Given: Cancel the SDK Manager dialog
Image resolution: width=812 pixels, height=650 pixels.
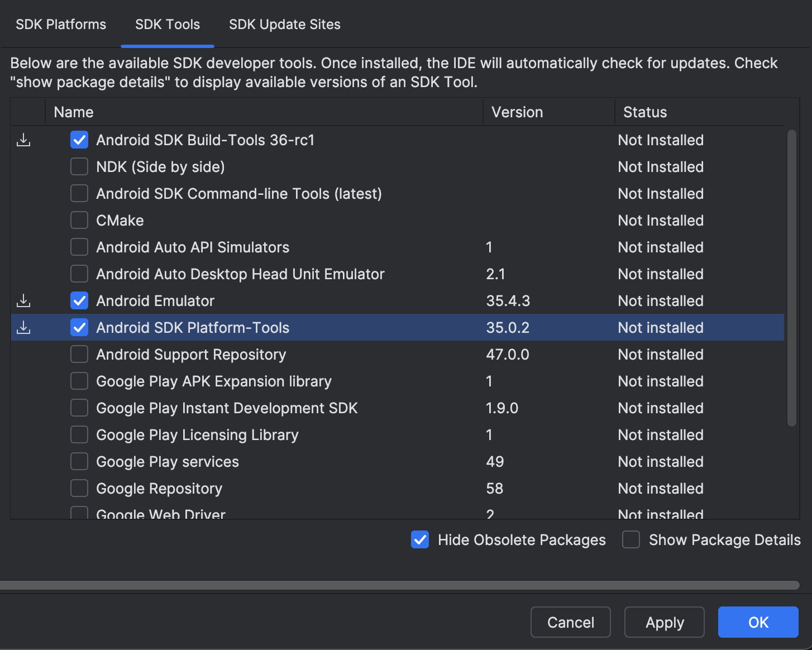Looking at the screenshot, I should pyautogui.click(x=570, y=622).
